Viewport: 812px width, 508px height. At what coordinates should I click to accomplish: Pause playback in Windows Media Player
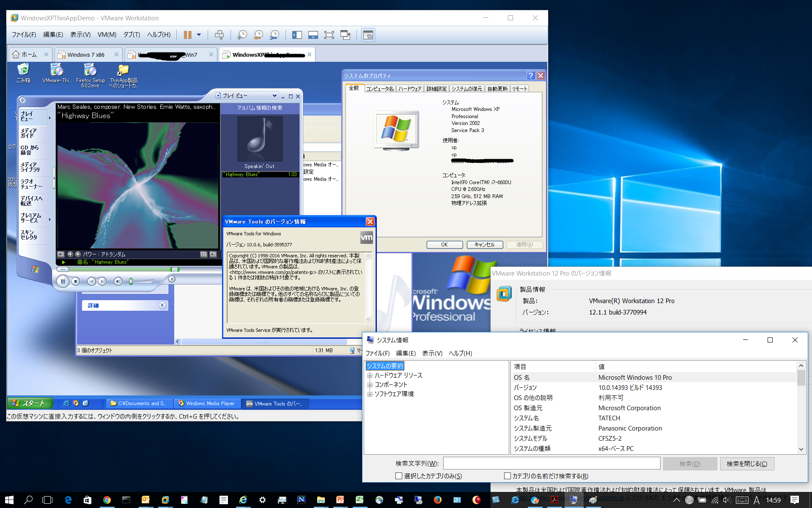63,281
